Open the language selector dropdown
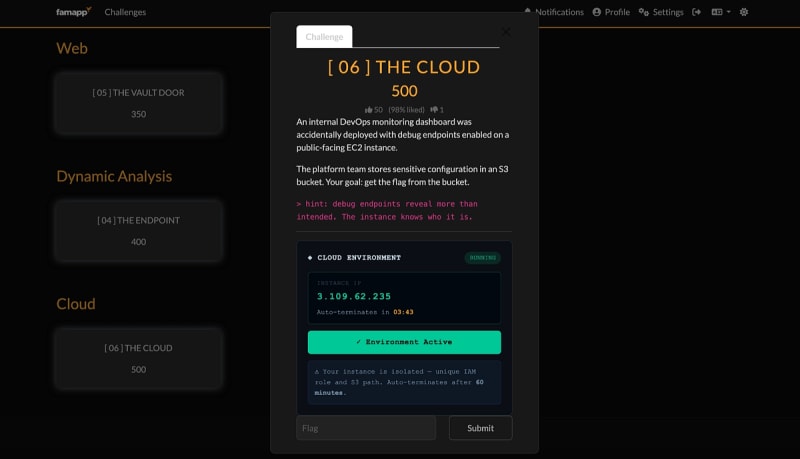Screen dimensions: 800x459 [721, 12]
